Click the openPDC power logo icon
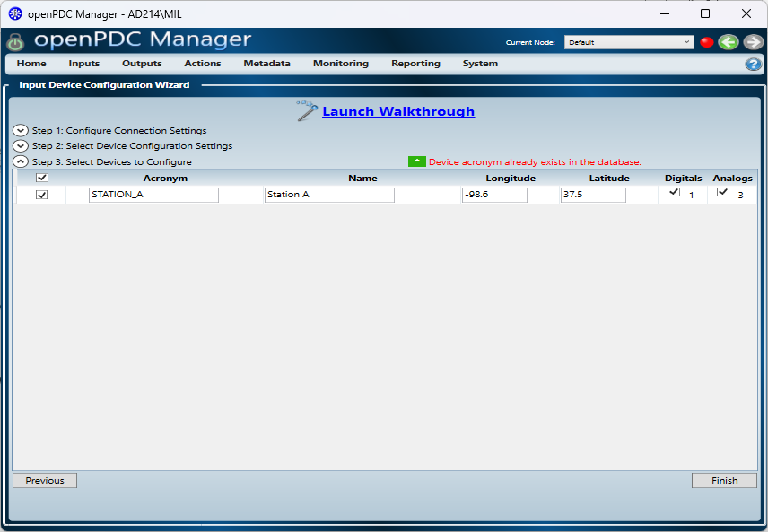 click(x=15, y=42)
